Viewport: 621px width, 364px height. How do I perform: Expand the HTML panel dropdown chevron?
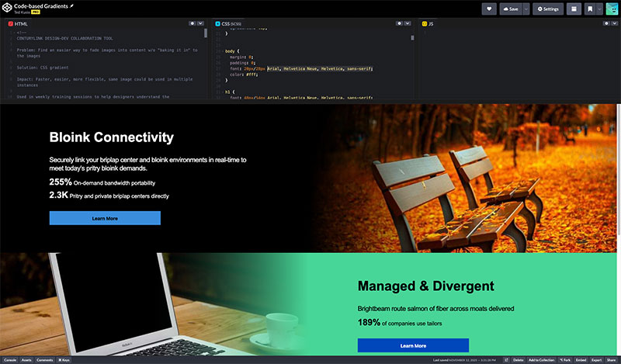202,24
